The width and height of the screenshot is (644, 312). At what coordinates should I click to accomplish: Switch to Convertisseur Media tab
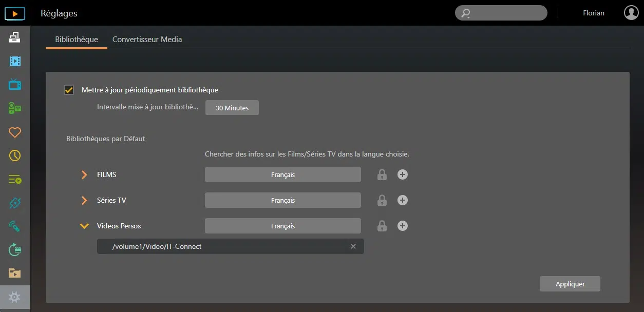tap(147, 40)
